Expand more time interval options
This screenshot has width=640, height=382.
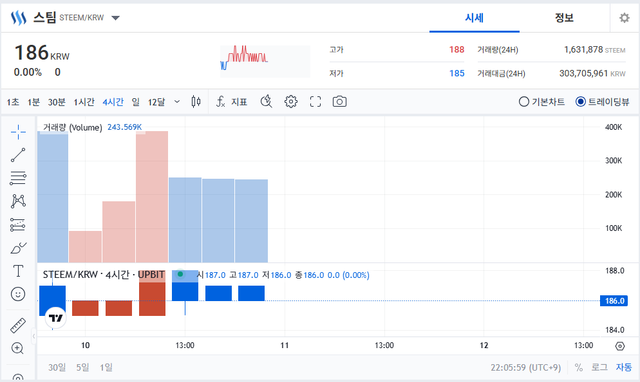(x=177, y=102)
